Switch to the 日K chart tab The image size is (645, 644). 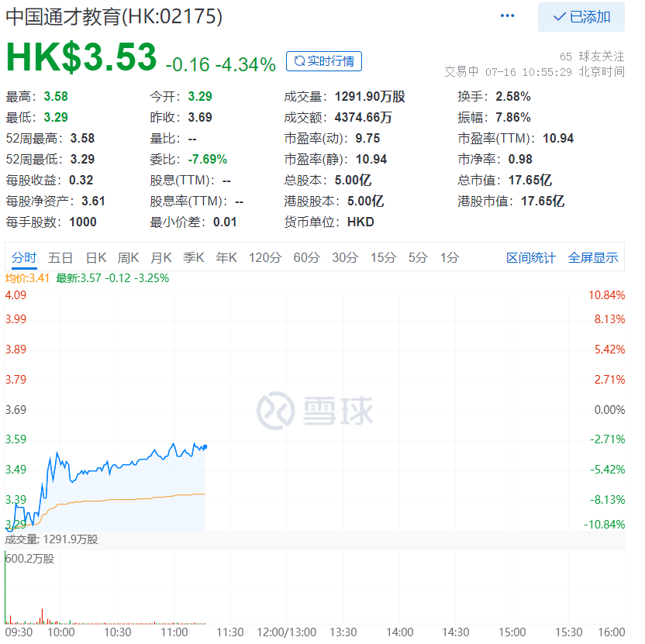(96, 258)
